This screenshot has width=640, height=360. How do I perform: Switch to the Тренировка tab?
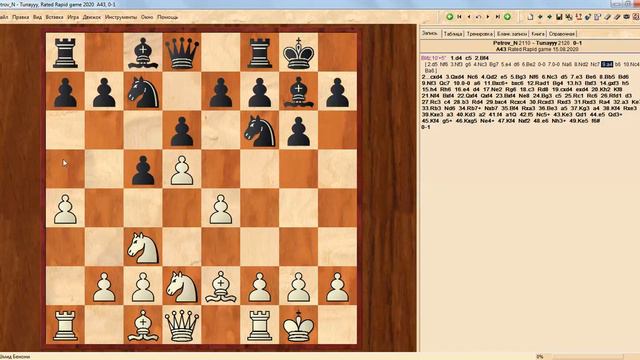click(479, 34)
